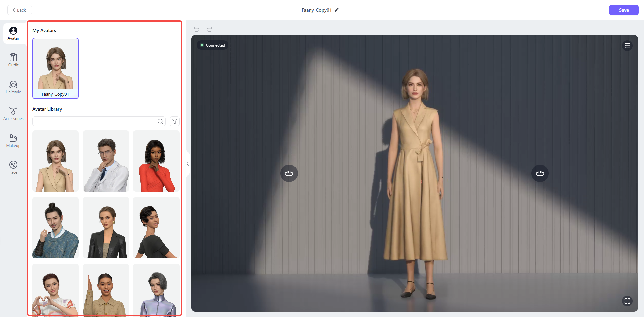Open the avatar library filter
Viewport: 644px width, 317px height.
pos(175,121)
